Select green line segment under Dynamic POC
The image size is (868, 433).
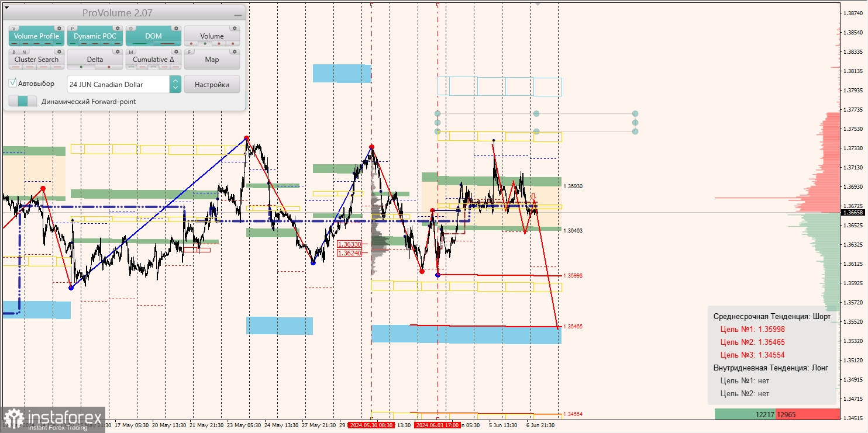pyautogui.click(x=73, y=44)
